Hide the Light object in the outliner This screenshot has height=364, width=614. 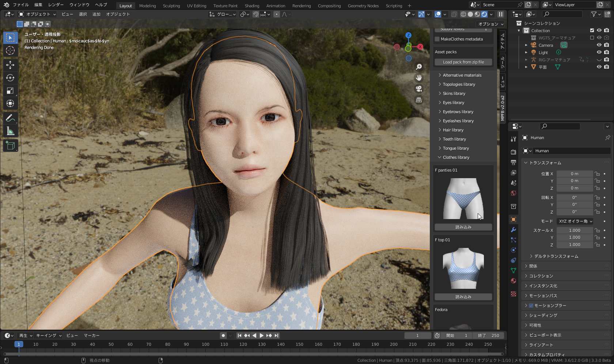(599, 52)
